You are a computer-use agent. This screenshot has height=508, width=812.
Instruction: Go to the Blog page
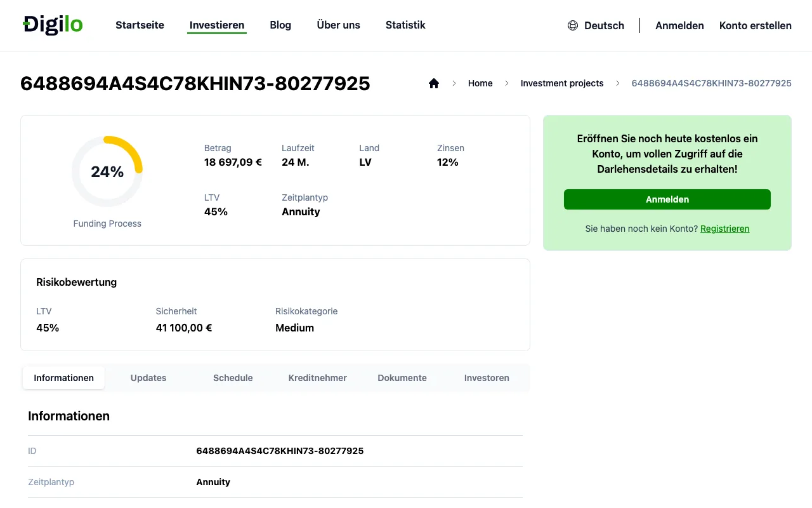coord(280,25)
